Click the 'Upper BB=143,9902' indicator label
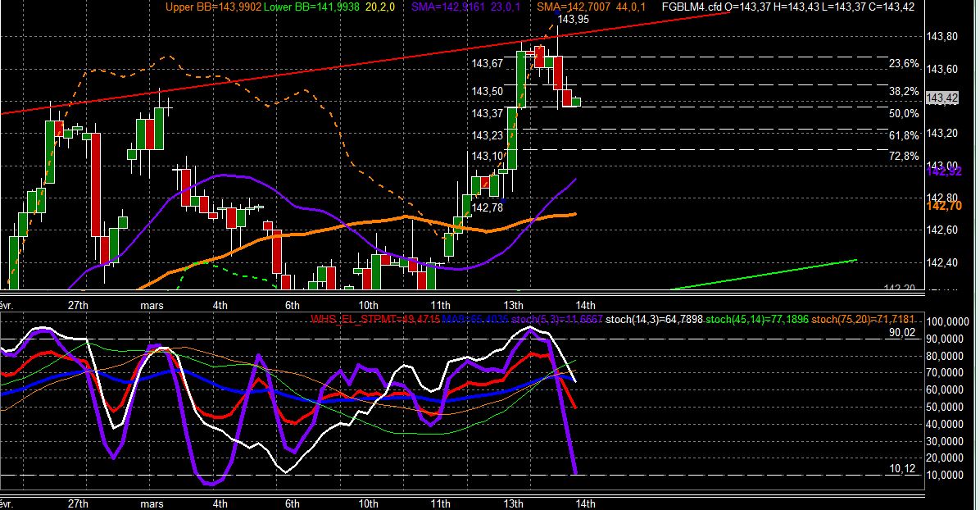 click(x=213, y=7)
